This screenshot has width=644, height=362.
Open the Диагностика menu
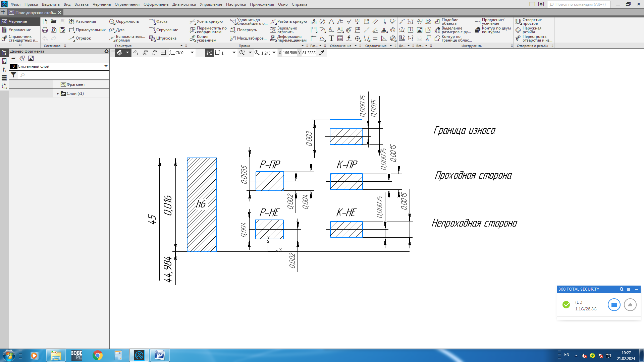pos(184,4)
